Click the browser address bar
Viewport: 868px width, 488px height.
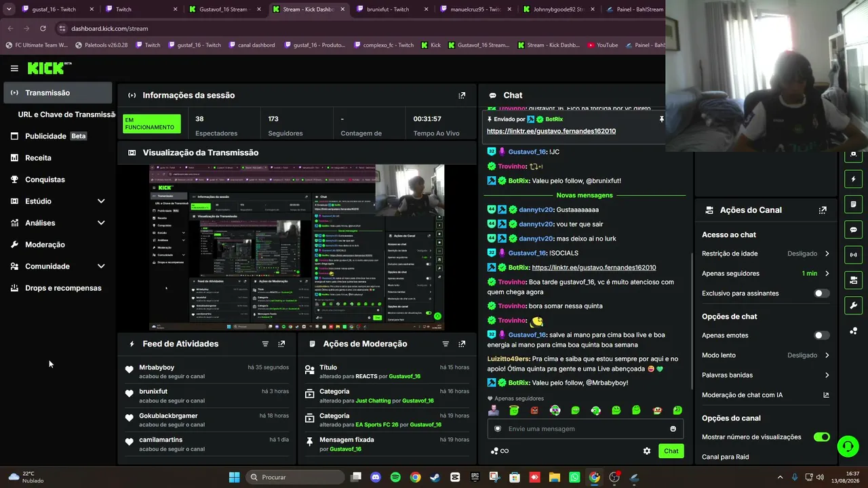359,28
